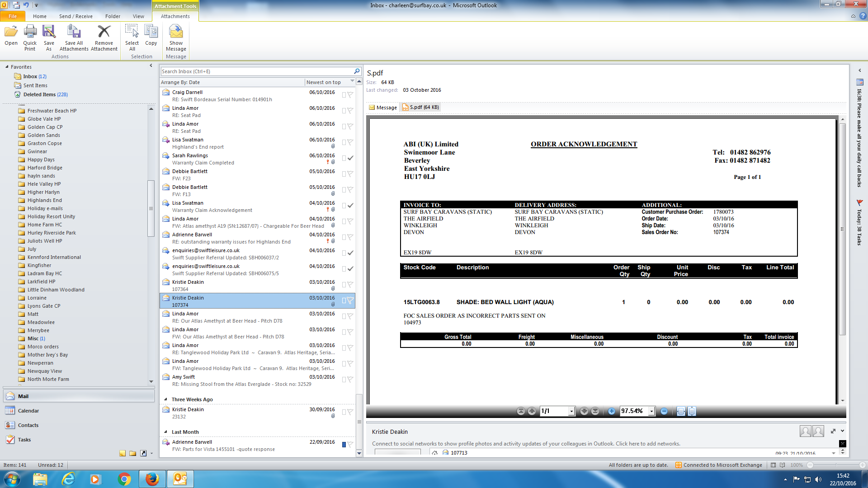Zoom in PDF preview plus icon
Screen dimensions: 868x488
[611, 411]
